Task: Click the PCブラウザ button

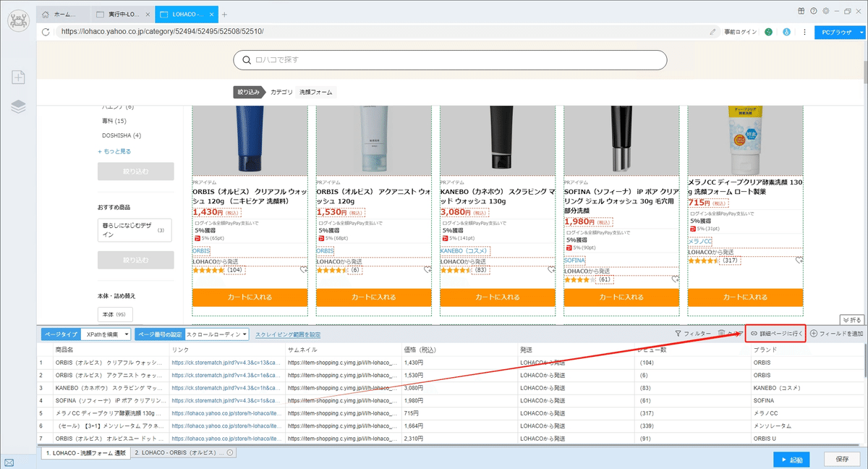Action: [x=835, y=33]
